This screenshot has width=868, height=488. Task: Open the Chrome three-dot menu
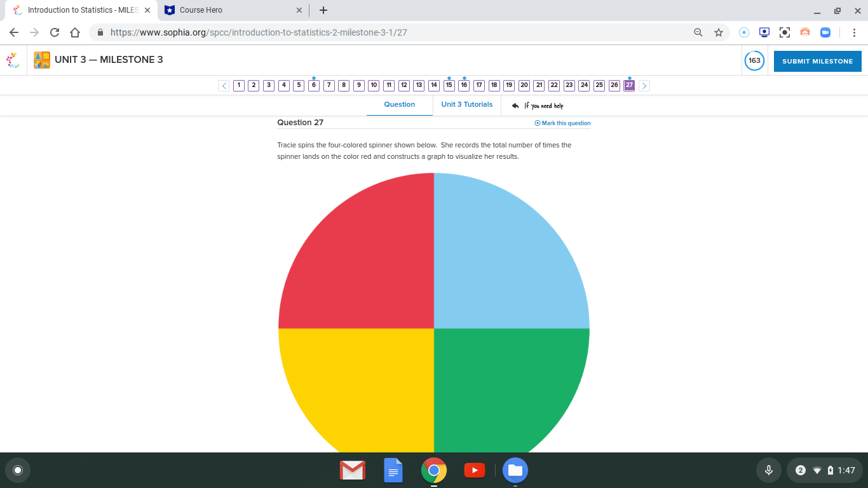click(x=855, y=32)
